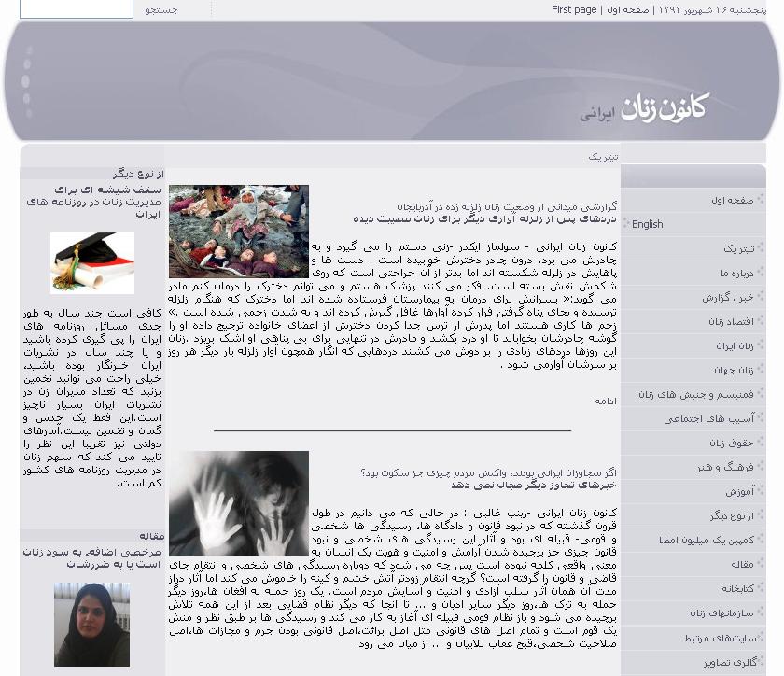Click the woman's portrait under مقاله
The height and width of the screenshot is (676, 784).
coord(92,624)
